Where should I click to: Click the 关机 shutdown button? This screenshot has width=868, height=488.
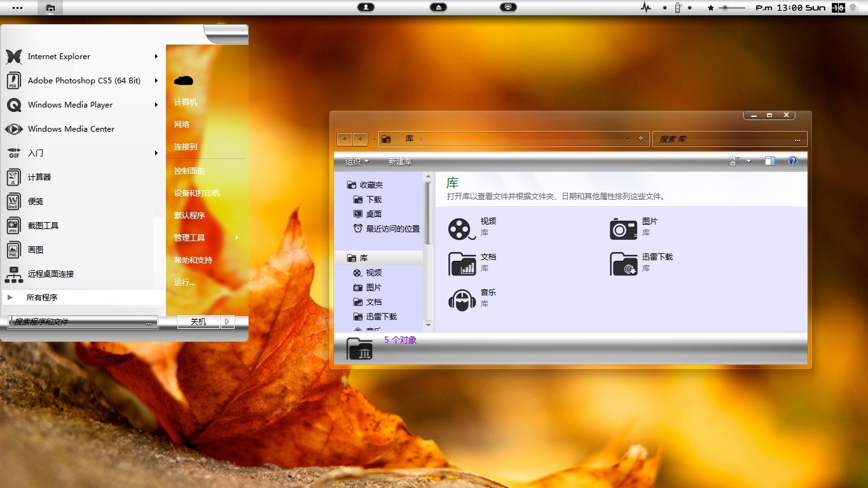(x=198, y=322)
